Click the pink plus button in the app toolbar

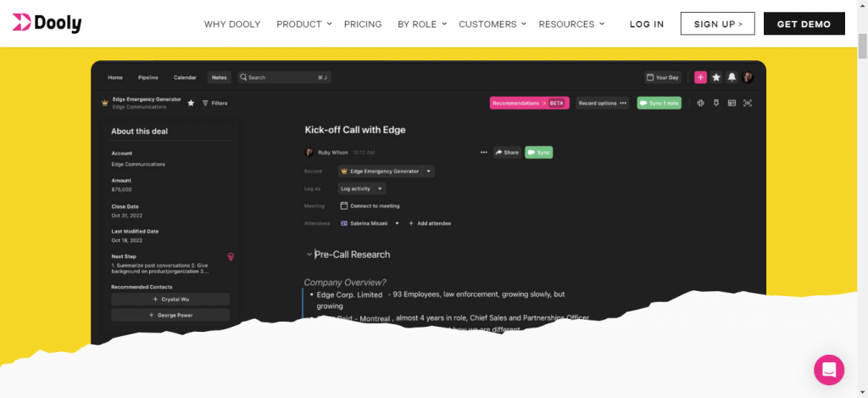(700, 77)
